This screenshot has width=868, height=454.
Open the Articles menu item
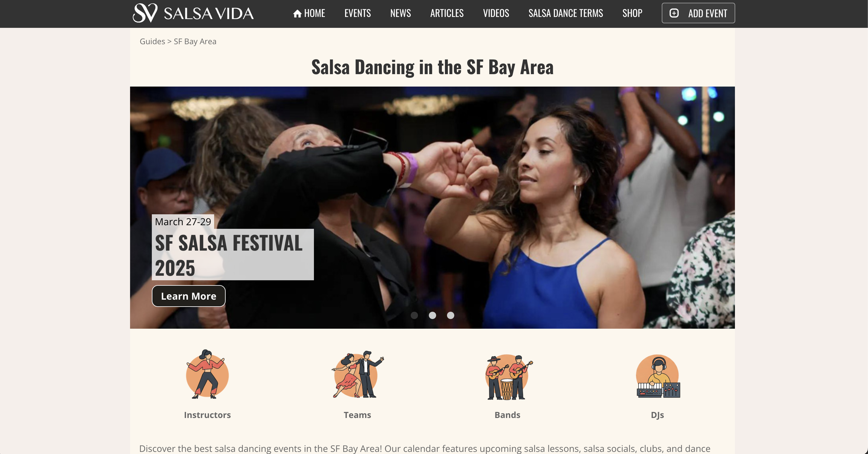pos(447,13)
